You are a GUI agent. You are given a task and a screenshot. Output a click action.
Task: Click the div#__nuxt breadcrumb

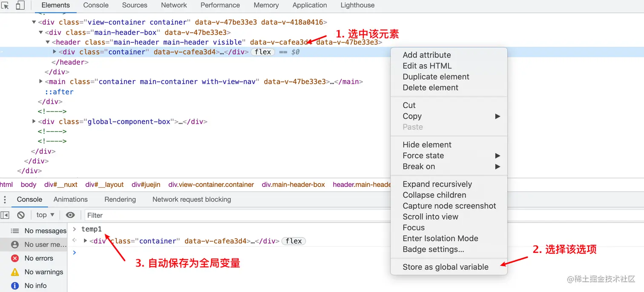pos(61,185)
